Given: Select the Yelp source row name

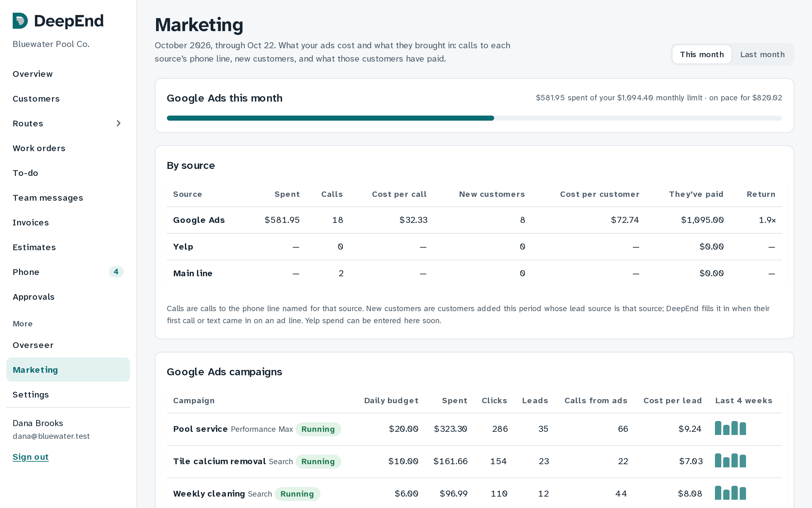Looking at the screenshot, I should [x=183, y=247].
